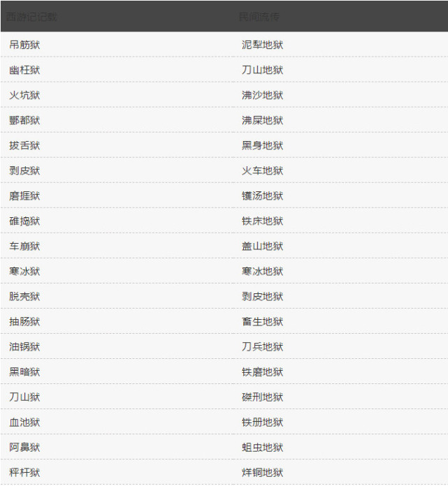Select the 油锅狱 cell
The height and width of the screenshot is (486, 448).
(25, 347)
